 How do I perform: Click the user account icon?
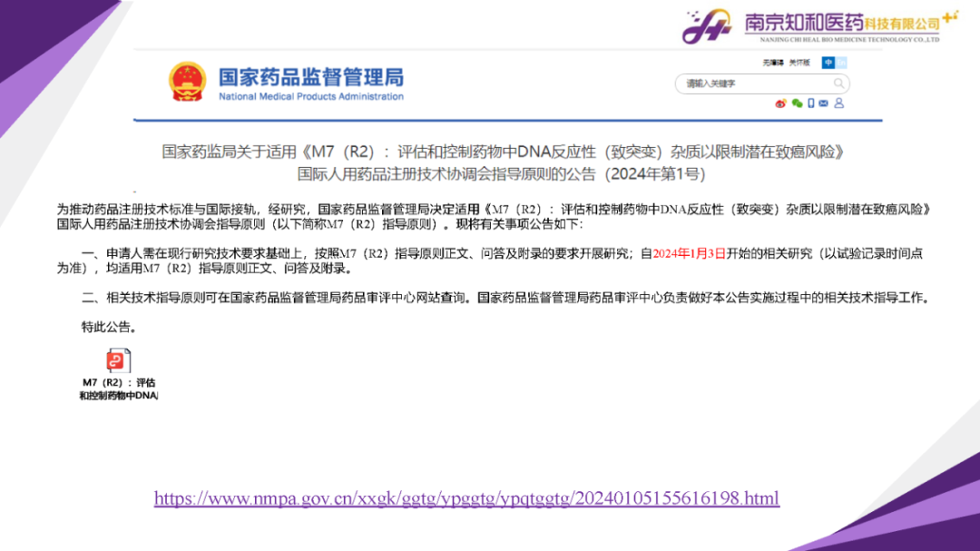[x=839, y=103]
